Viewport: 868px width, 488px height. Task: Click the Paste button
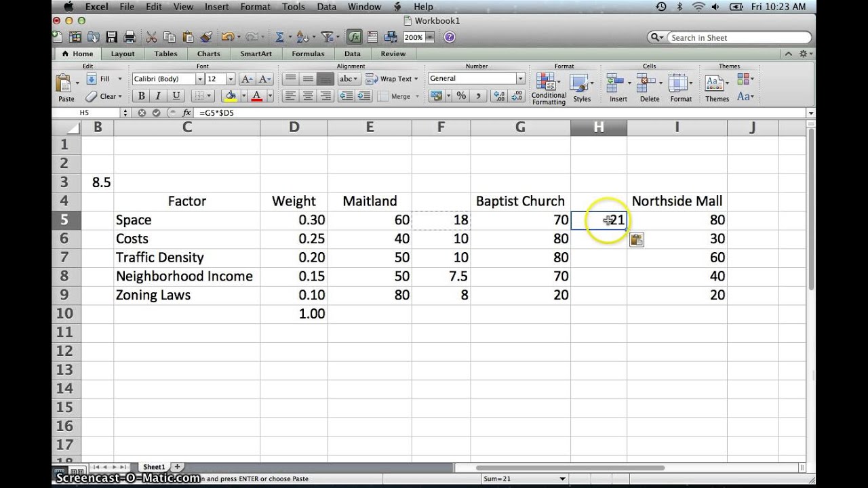coord(66,88)
